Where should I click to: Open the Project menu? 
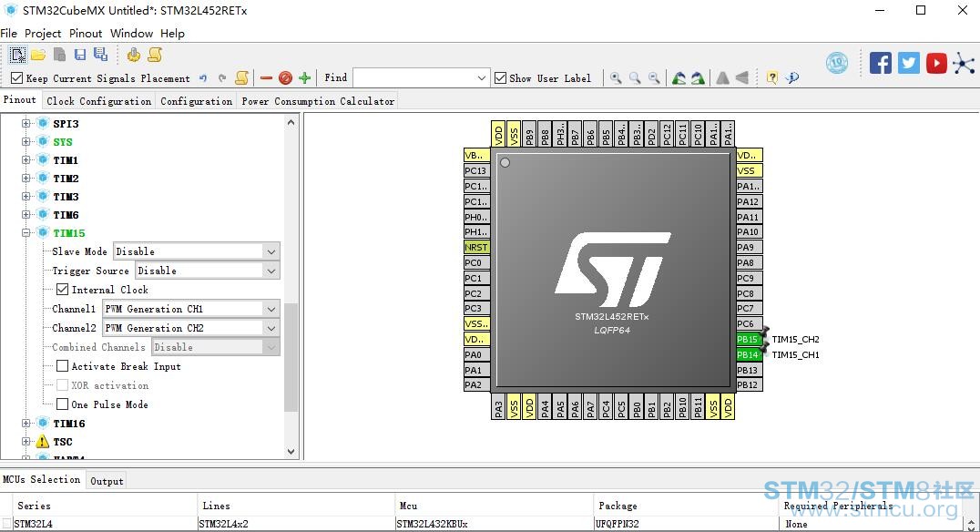tap(43, 33)
